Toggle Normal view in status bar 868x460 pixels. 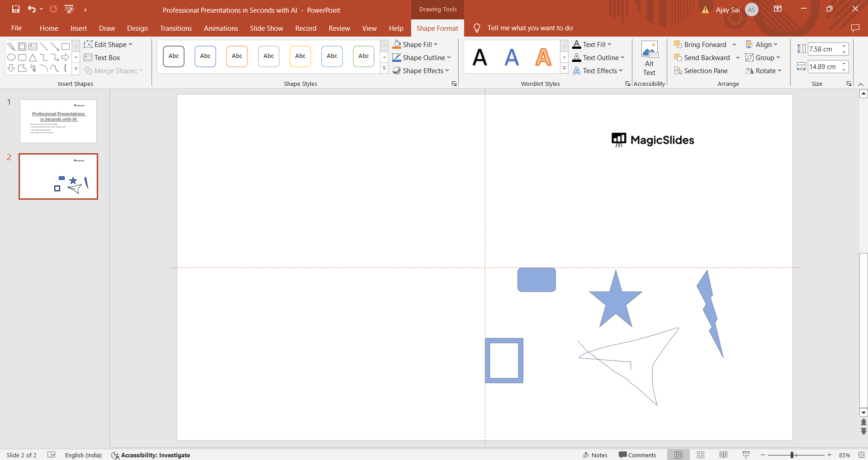[x=678, y=455]
